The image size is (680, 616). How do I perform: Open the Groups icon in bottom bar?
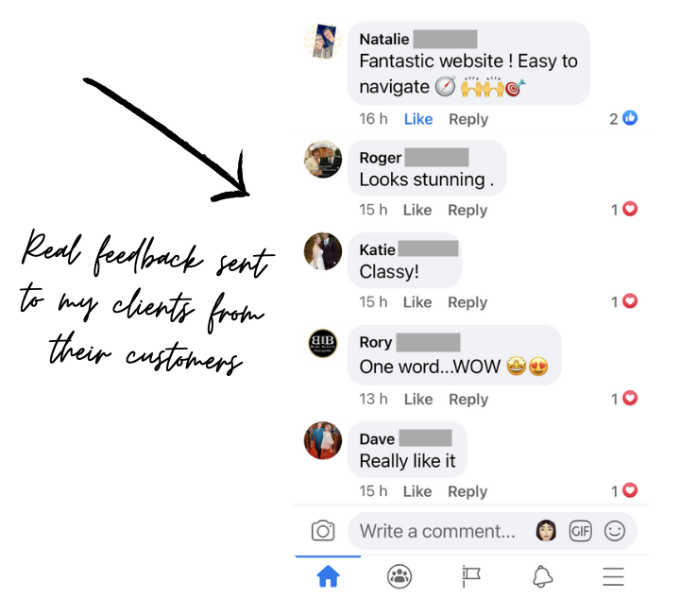point(399,576)
